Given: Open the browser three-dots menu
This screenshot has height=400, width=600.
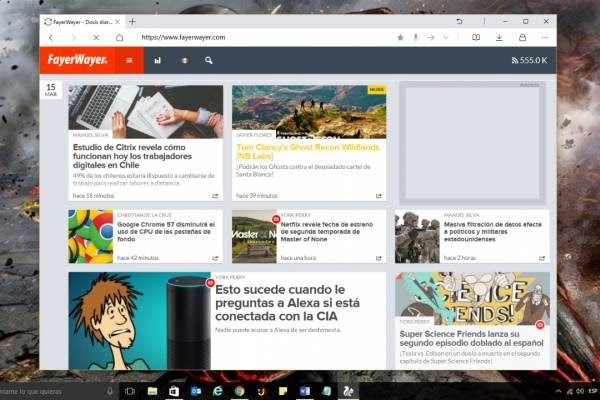Looking at the screenshot, I should (x=545, y=38).
